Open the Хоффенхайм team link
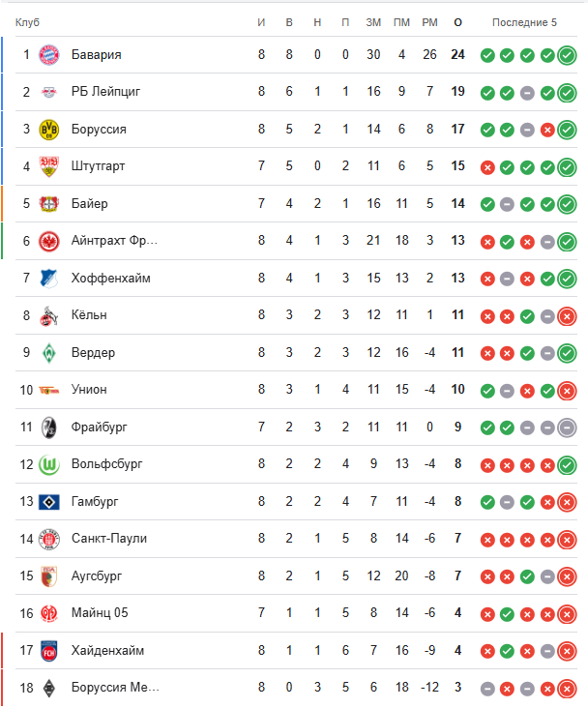The width and height of the screenshot is (588, 708). tap(110, 279)
